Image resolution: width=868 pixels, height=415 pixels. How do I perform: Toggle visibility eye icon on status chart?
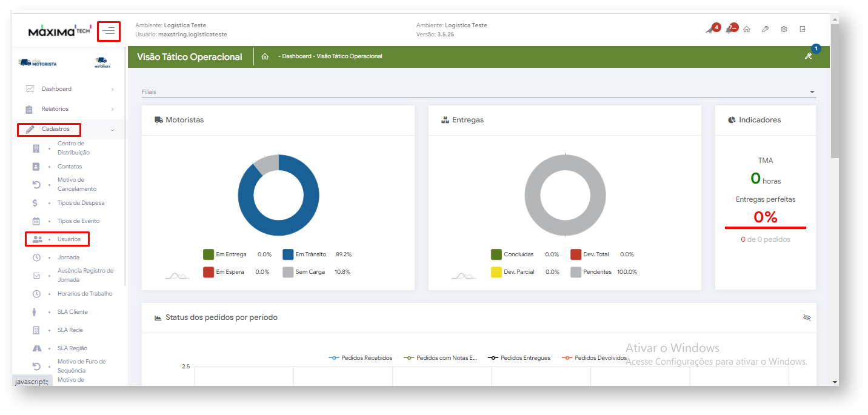[807, 317]
